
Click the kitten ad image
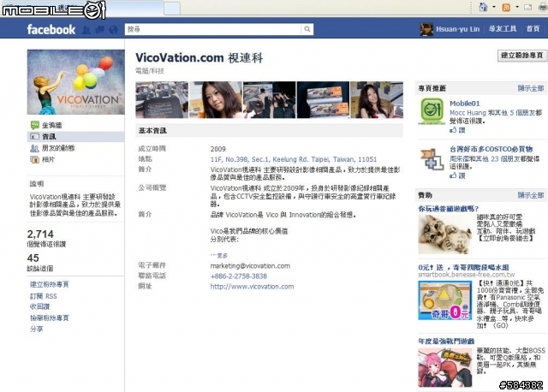pos(445,234)
